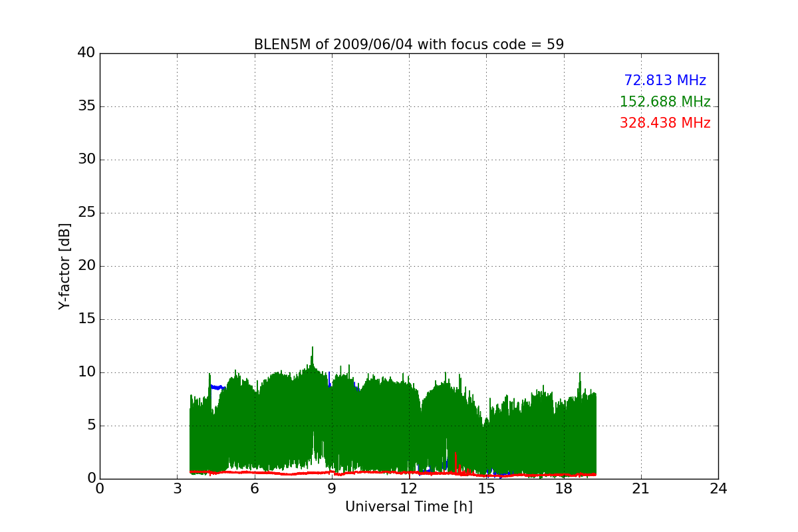Image resolution: width=798 pixels, height=532 pixels.
Task: Click the green '152.688 MHz' legend label
Action: point(665,102)
